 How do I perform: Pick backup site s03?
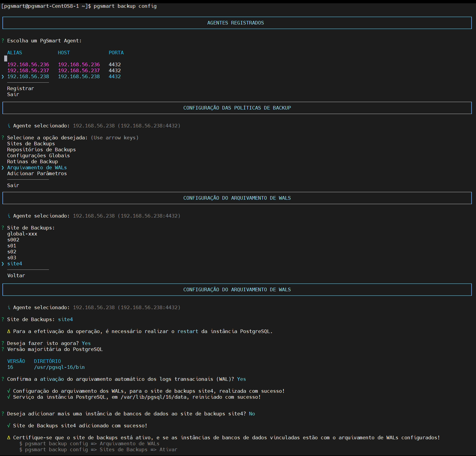click(12, 258)
